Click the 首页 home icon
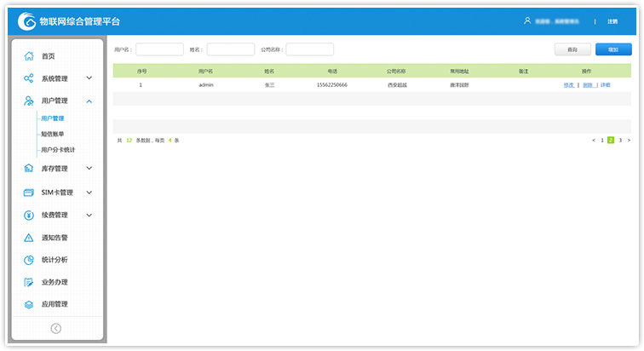 [x=28, y=56]
